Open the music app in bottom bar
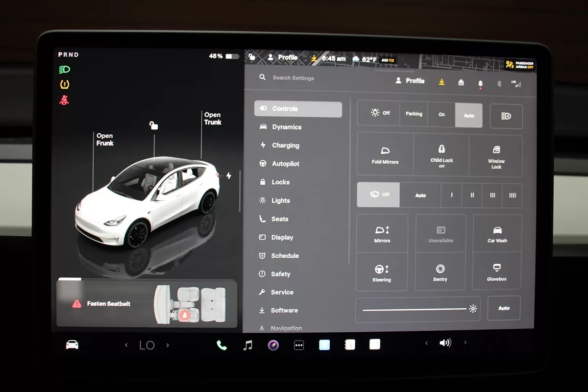 [248, 345]
